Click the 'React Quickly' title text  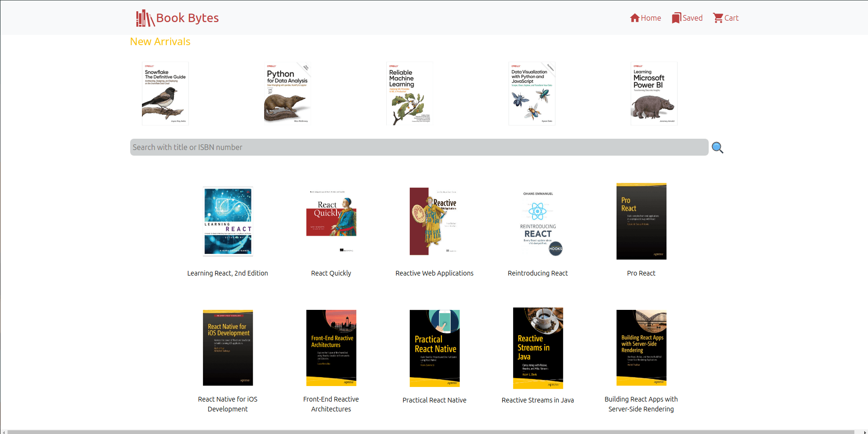(x=331, y=273)
